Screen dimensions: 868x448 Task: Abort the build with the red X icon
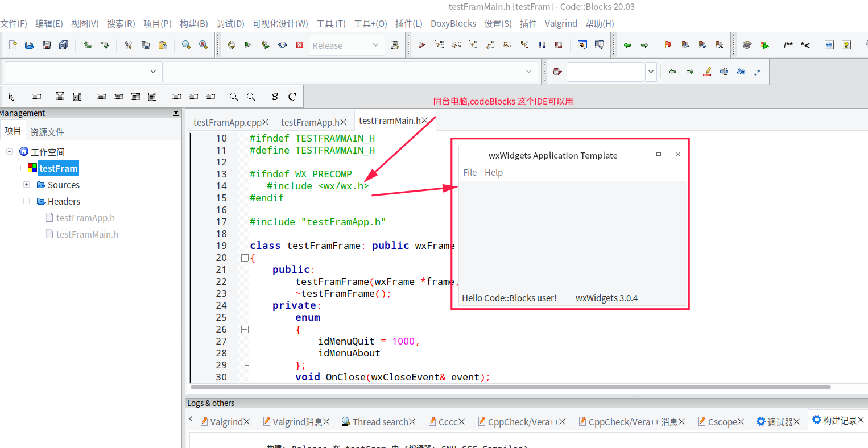[300, 45]
